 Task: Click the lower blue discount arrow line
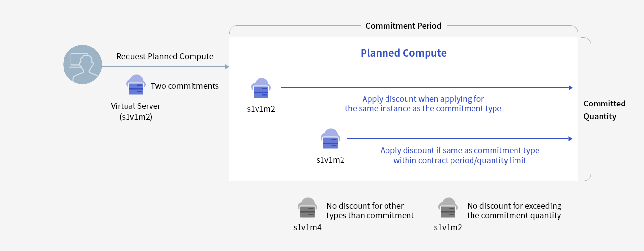(459, 139)
